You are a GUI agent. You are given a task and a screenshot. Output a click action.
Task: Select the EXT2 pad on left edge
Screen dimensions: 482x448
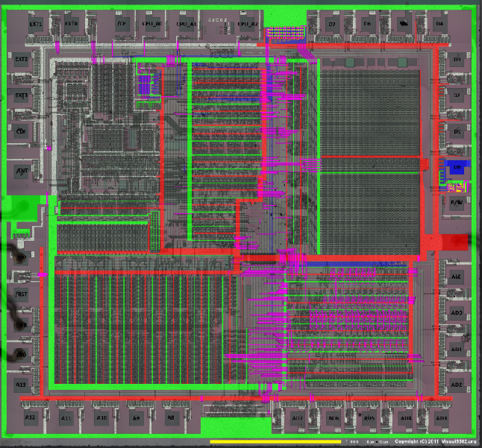[x=22, y=59]
